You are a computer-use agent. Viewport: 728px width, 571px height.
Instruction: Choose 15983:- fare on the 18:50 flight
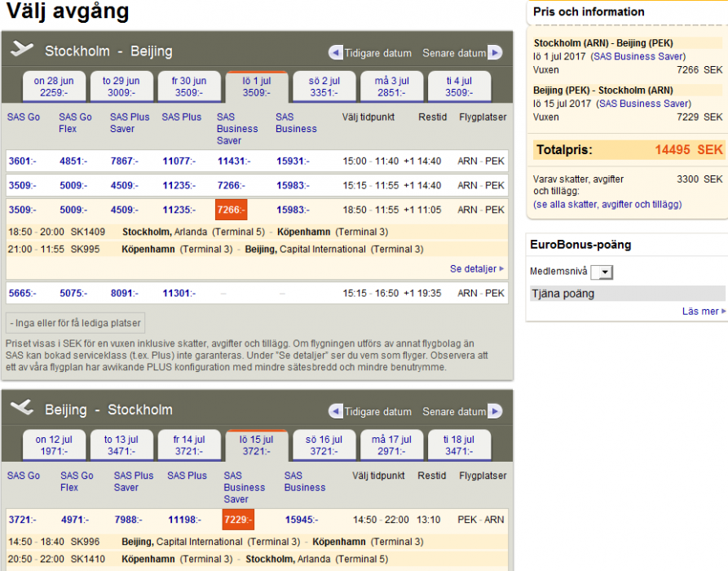(293, 210)
